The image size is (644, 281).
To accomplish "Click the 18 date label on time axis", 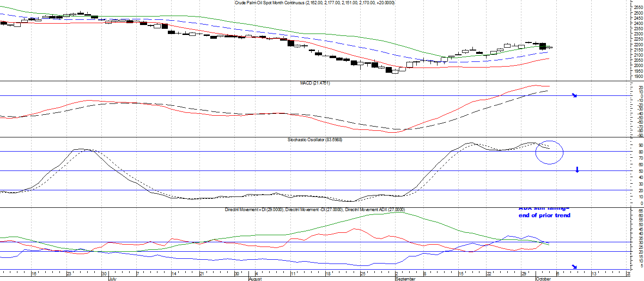I will click(x=328, y=273).
